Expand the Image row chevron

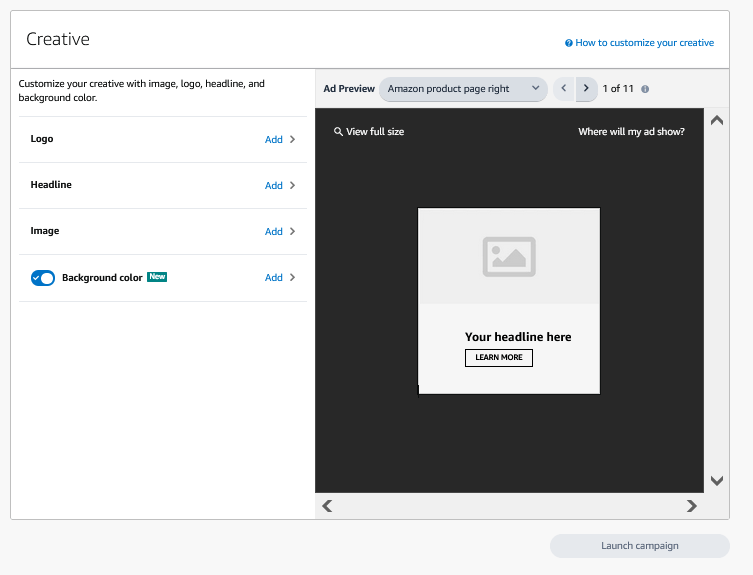(293, 232)
